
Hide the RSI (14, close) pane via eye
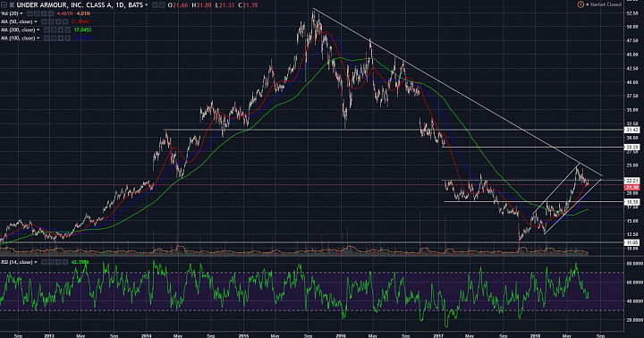pos(45,262)
